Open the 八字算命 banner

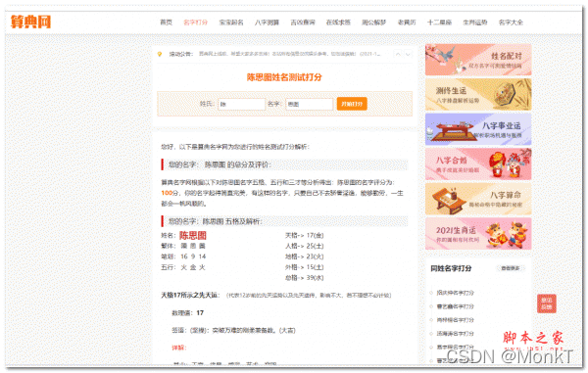(478, 199)
